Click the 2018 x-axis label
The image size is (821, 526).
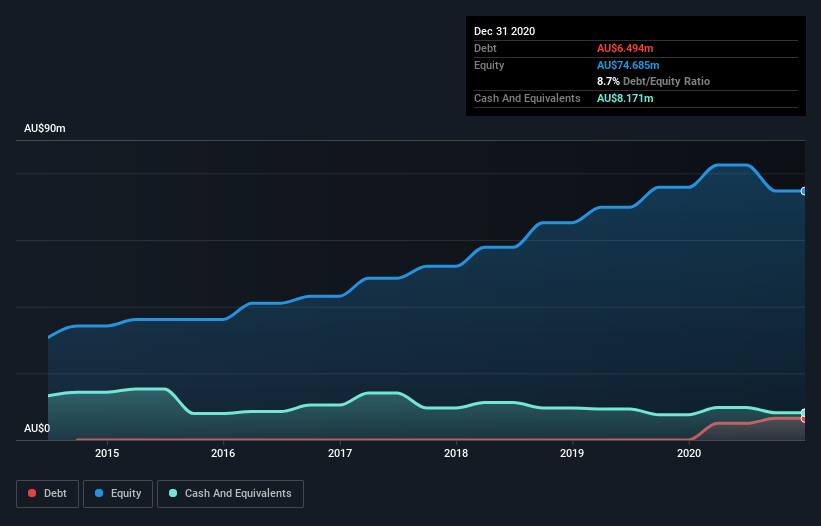pyautogui.click(x=456, y=453)
